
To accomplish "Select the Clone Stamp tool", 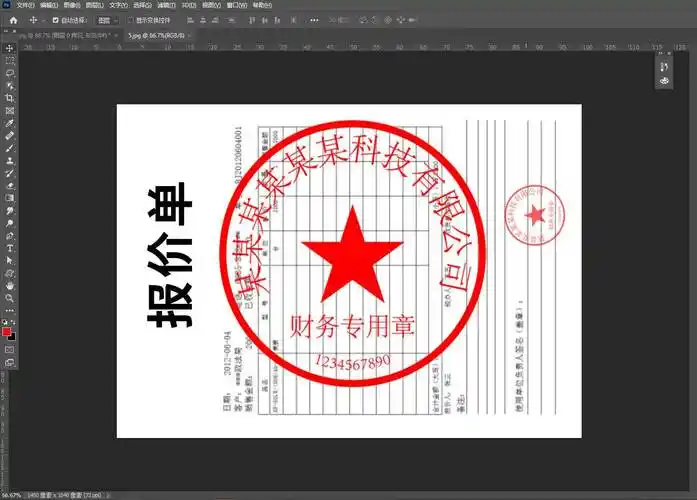I will 9,160.
